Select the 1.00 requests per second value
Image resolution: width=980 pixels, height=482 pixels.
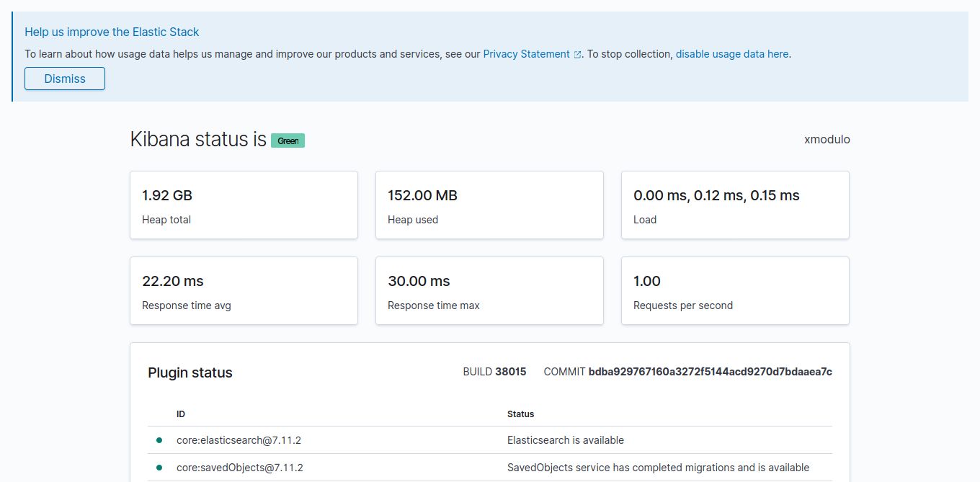tap(647, 281)
